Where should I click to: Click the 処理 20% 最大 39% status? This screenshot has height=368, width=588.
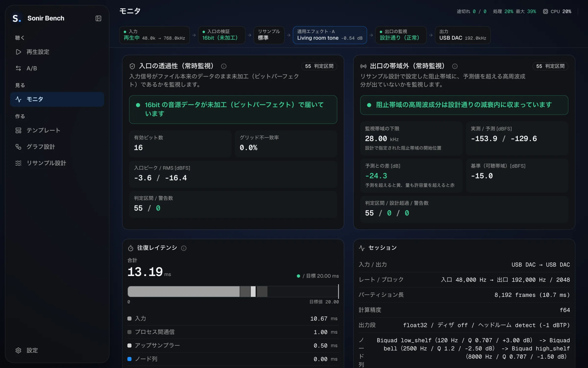point(514,12)
